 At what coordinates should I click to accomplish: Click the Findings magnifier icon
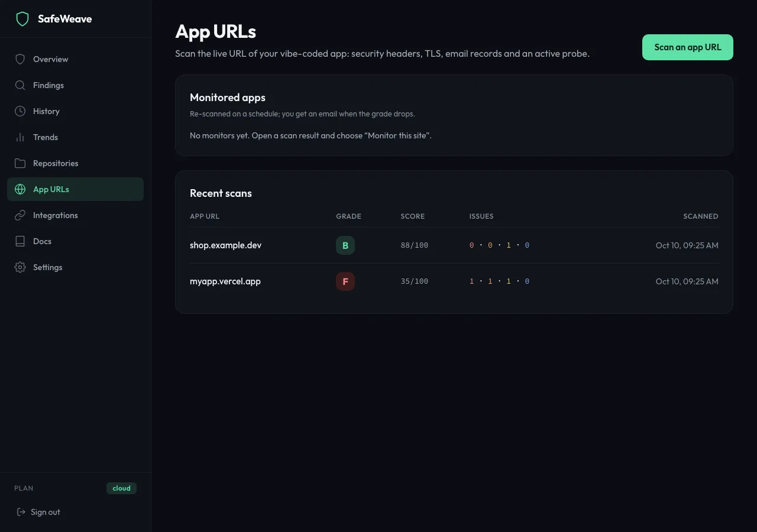click(20, 85)
